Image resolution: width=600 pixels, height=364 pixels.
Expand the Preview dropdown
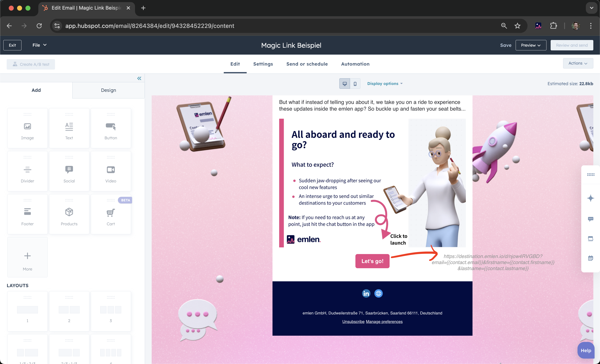531,45
